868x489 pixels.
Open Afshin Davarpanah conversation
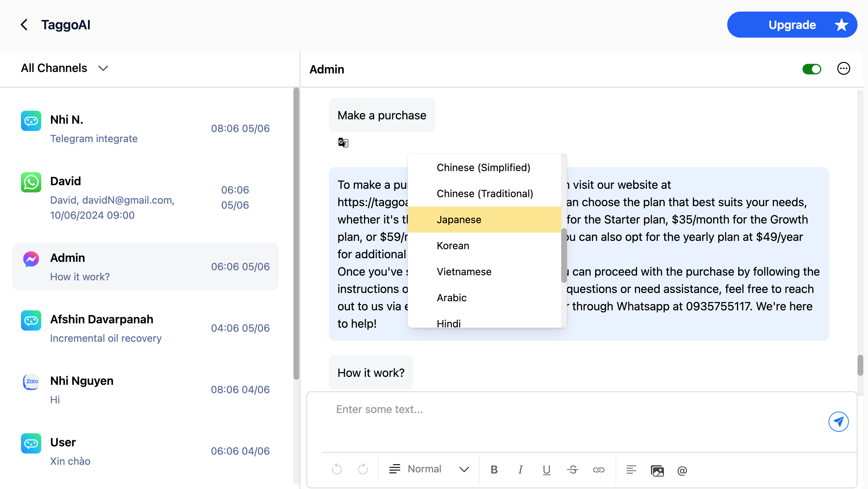(145, 328)
